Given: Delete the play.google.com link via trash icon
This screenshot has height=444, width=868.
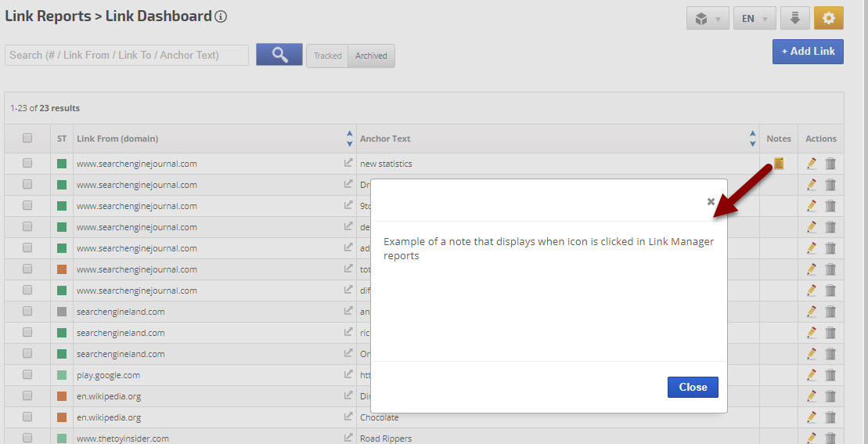Looking at the screenshot, I should (x=830, y=375).
